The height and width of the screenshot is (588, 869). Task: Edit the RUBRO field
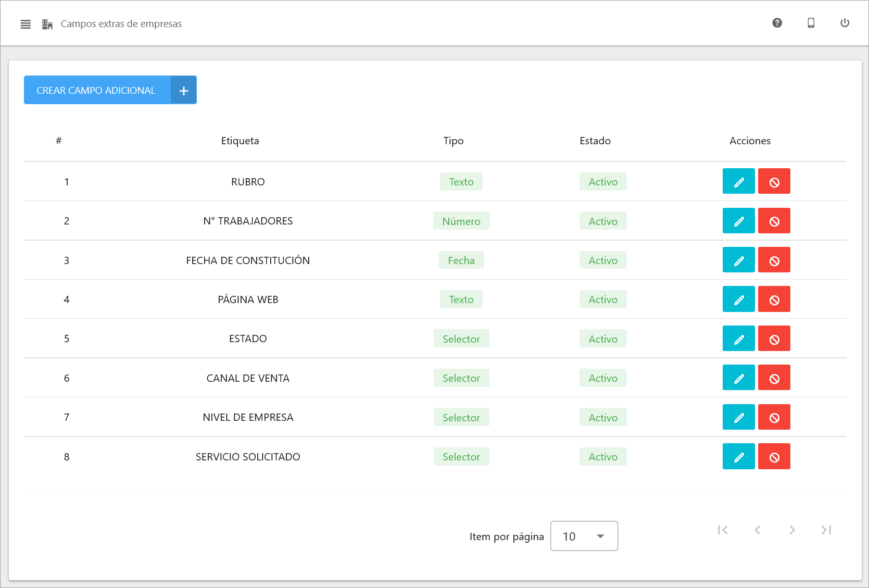point(738,182)
